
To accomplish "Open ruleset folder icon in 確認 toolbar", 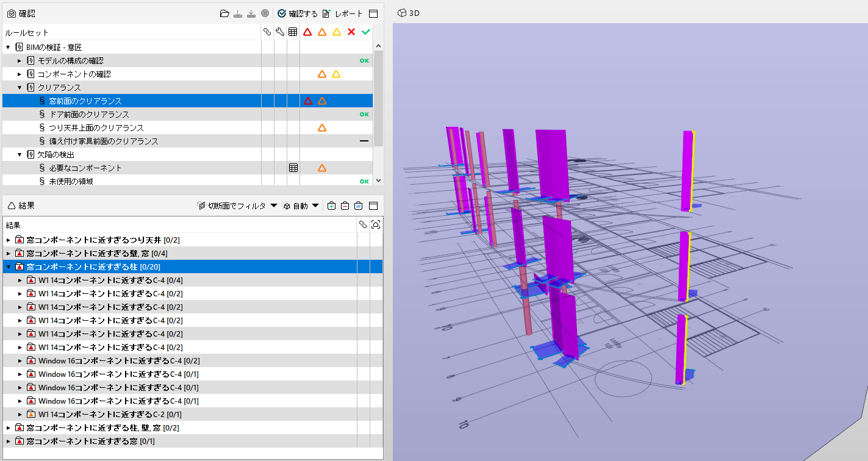I will [224, 13].
